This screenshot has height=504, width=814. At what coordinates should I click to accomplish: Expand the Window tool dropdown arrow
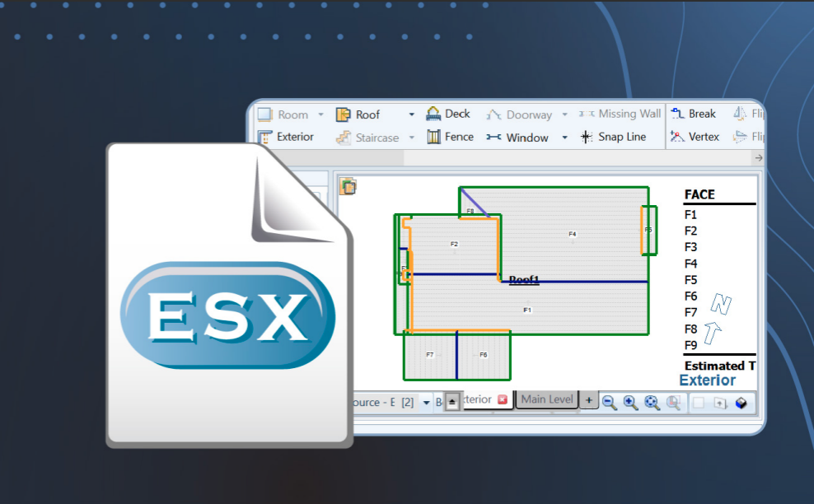tap(564, 138)
